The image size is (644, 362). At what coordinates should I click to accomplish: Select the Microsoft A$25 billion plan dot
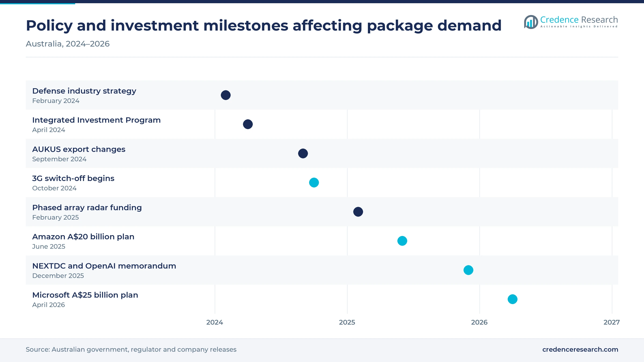[x=513, y=299]
